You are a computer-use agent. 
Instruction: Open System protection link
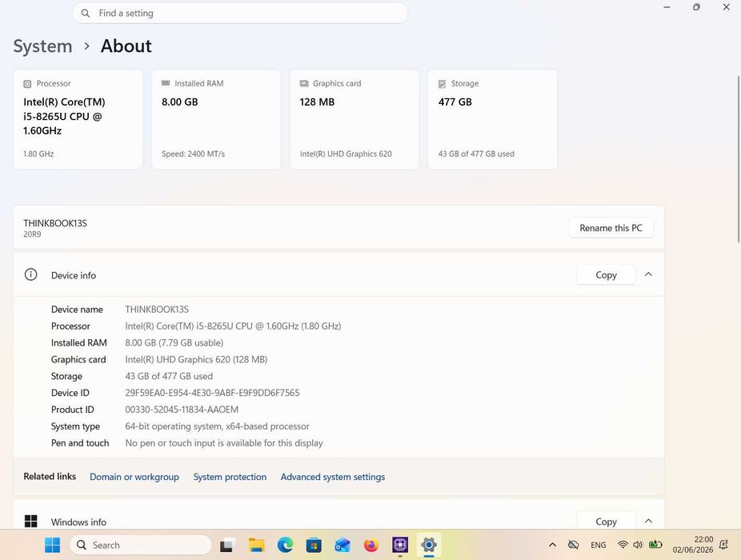230,477
